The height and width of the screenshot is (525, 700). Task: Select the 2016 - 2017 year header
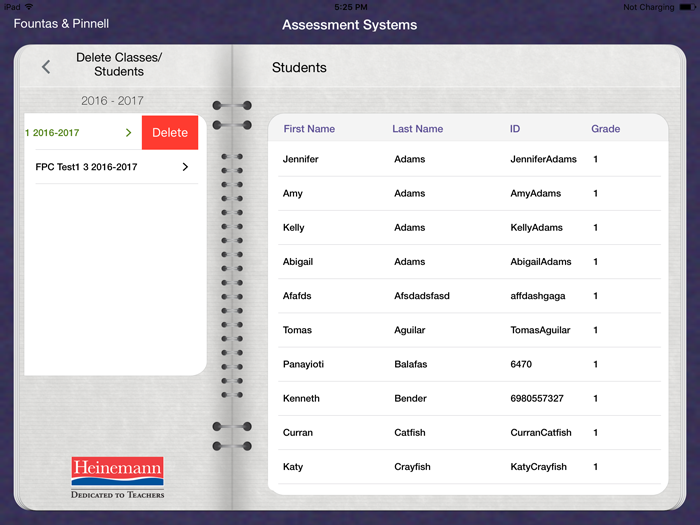tap(113, 101)
